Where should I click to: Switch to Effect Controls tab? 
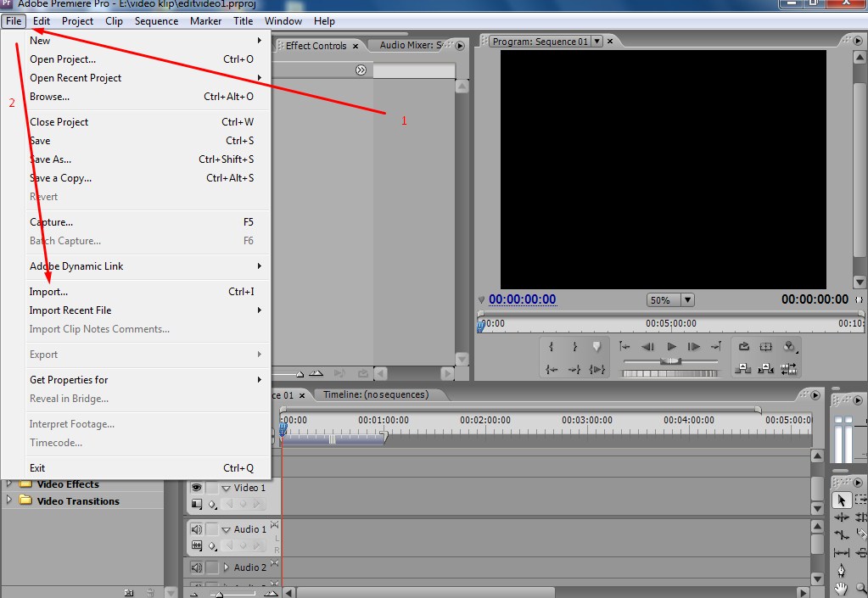click(316, 46)
